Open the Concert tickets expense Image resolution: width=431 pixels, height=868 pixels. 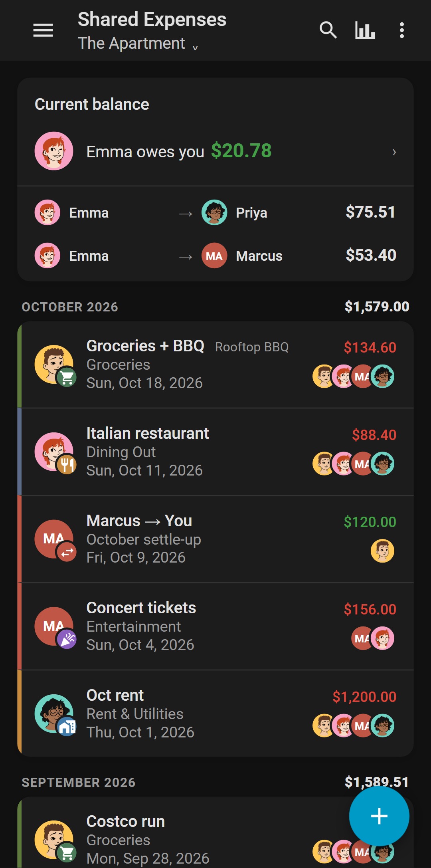coord(215,626)
